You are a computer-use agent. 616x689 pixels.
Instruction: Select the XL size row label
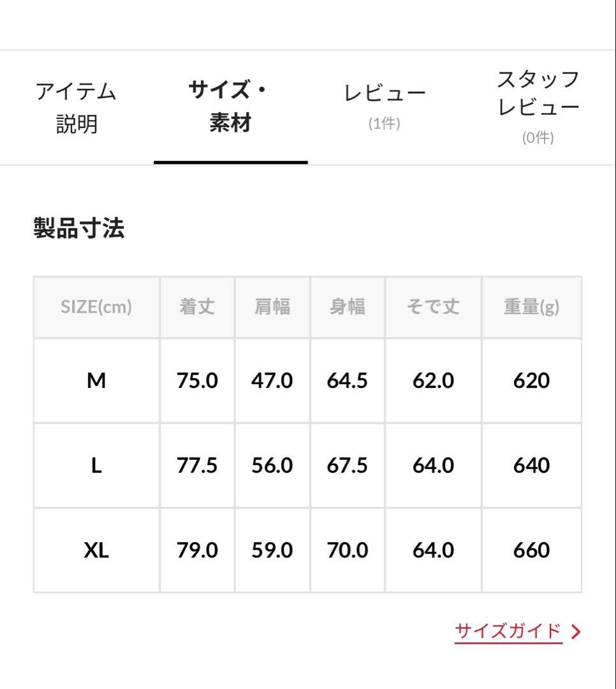point(96,549)
